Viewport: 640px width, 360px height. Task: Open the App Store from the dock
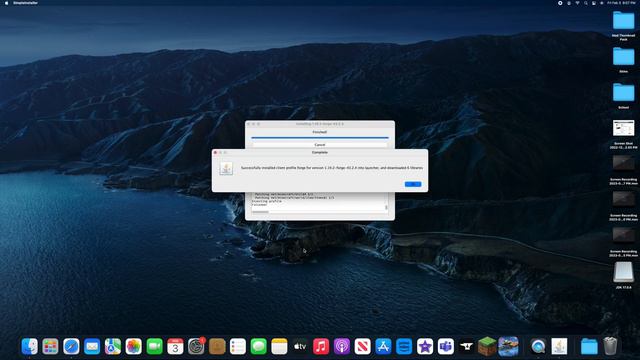click(383, 347)
